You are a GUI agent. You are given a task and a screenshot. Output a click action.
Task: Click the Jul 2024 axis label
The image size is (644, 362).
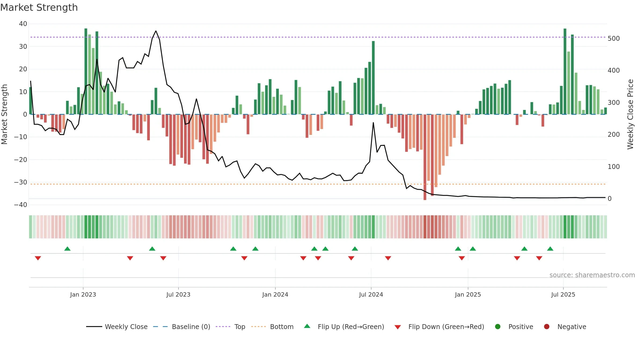point(371,294)
